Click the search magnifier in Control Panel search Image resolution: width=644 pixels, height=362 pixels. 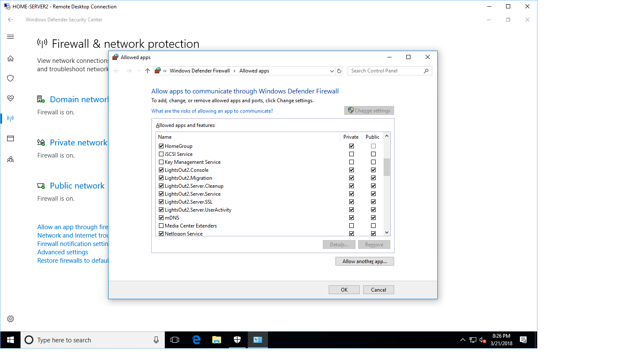tap(426, 71)
